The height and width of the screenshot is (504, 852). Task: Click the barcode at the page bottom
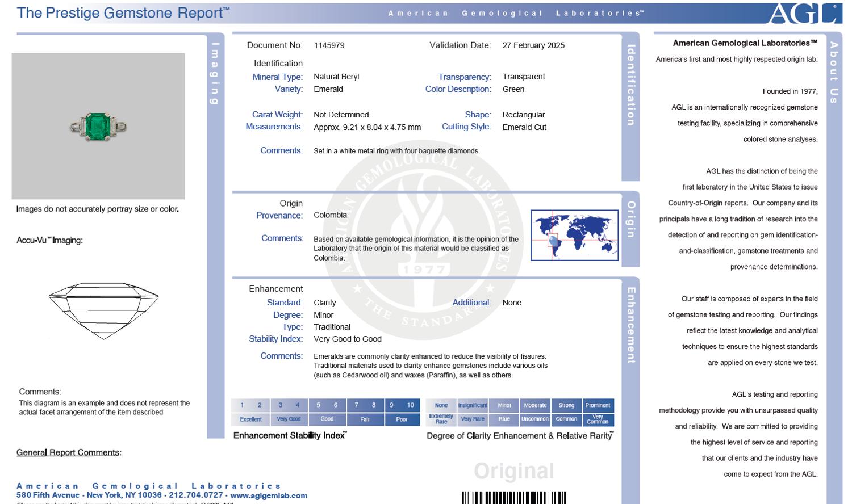(514, 498)
